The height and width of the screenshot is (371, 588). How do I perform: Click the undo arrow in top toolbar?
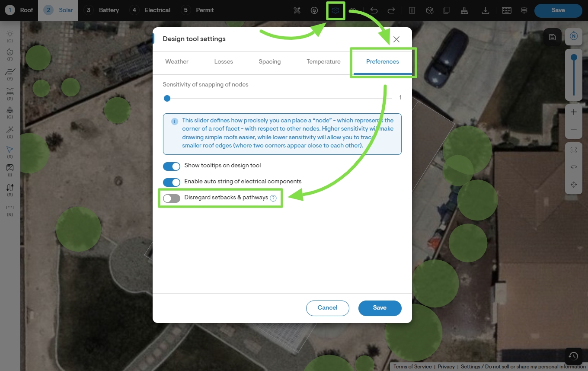point(374,10)
